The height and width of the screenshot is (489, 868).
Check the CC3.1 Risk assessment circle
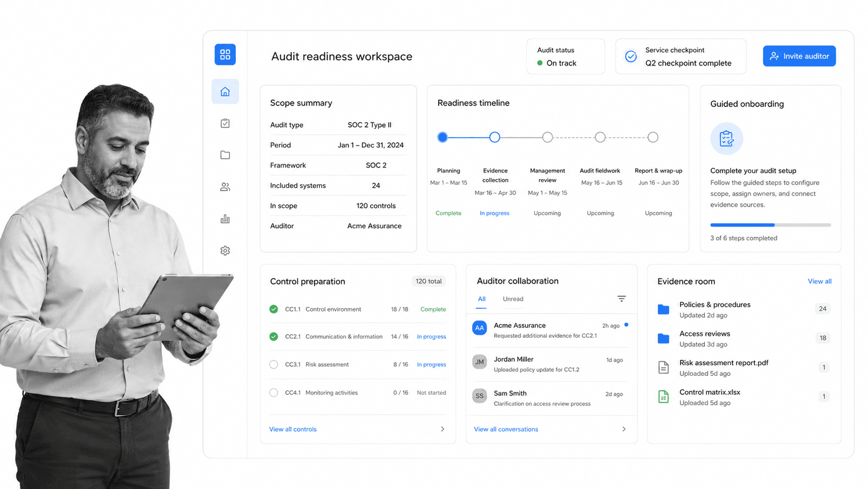(274, 365)
